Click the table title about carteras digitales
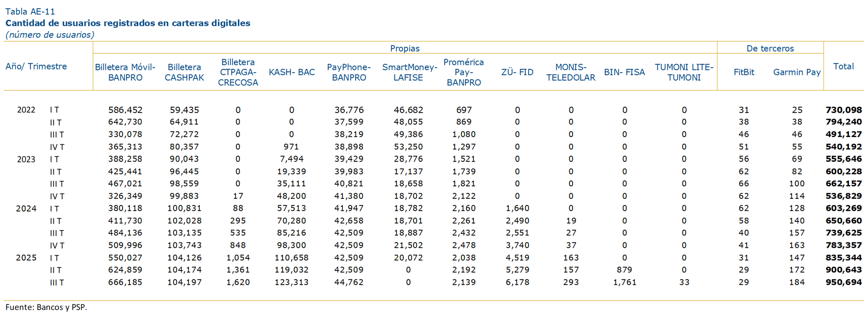The image size is (868, 318). tap(128, 23)
